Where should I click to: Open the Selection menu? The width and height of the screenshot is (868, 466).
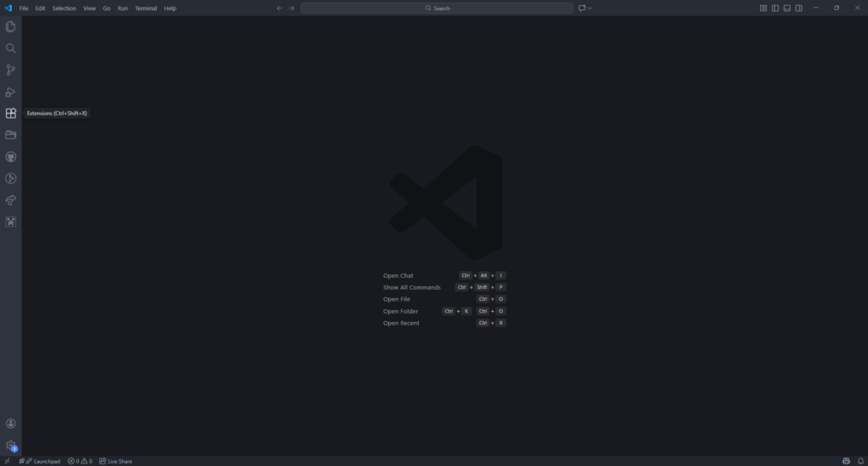64,8
